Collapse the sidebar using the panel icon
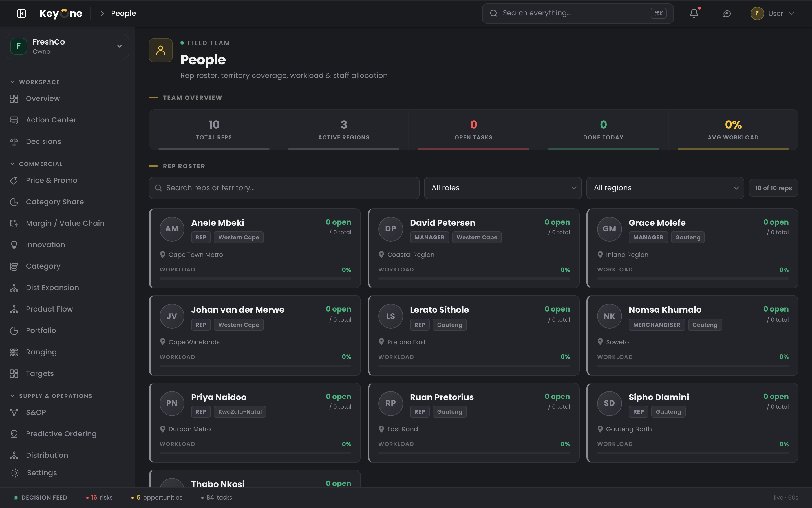The height and width of the screenshot is (508, 812). [21, 14]
